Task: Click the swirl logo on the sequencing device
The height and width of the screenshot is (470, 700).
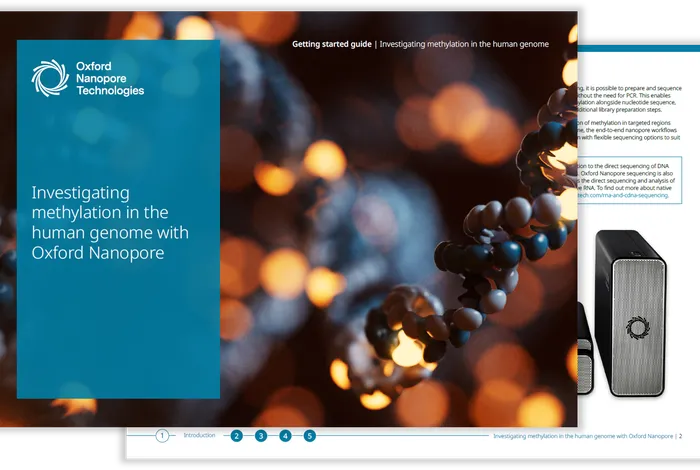Action: point(638,327)
